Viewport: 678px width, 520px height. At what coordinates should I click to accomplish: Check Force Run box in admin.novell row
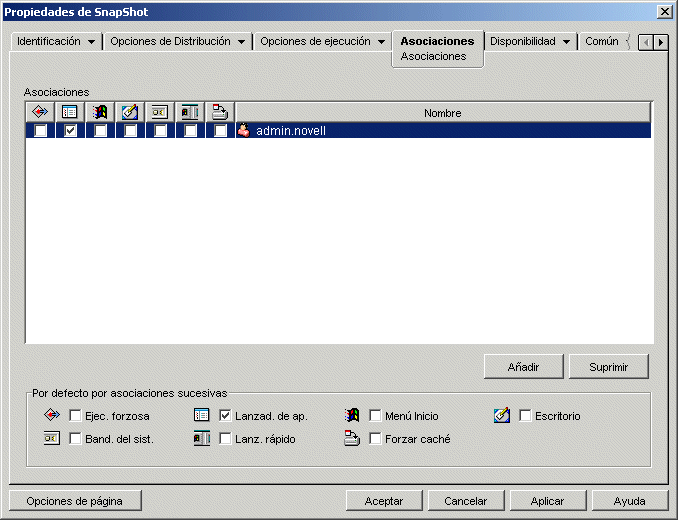pos(41,131)
